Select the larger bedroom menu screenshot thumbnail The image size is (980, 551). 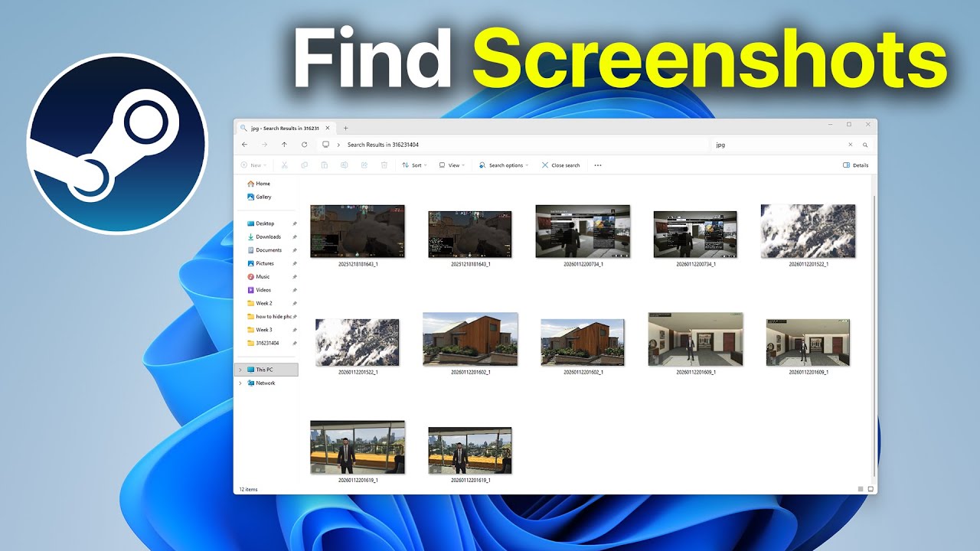coord(583,231)
